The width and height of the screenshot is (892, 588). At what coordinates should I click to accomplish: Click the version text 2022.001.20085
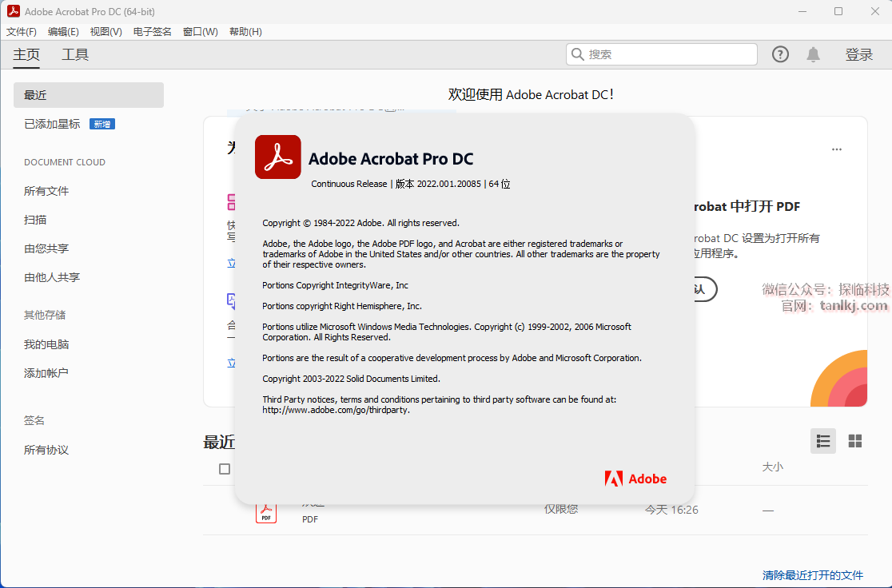click(x=449, y=184)
